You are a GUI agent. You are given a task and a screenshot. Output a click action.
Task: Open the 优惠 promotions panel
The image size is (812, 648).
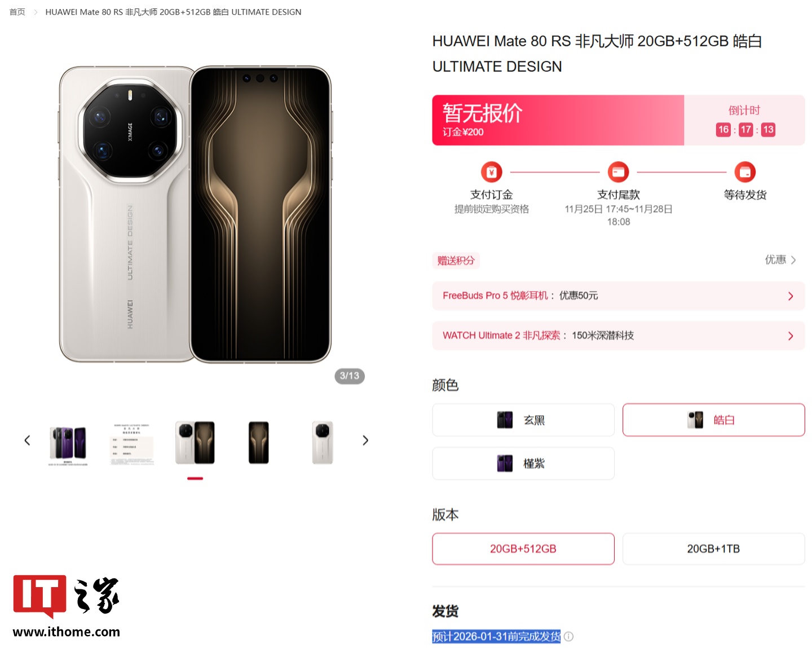pos(780,260)
